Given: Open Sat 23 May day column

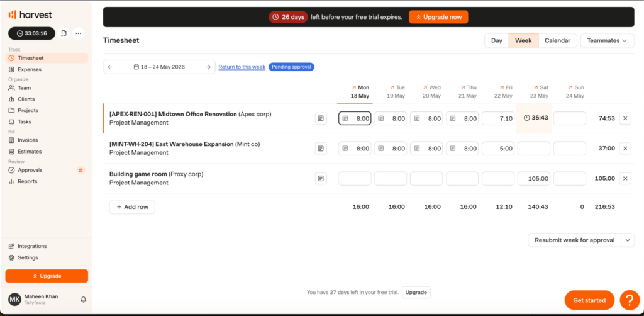Looking at the screenshot, I should 539,92.
